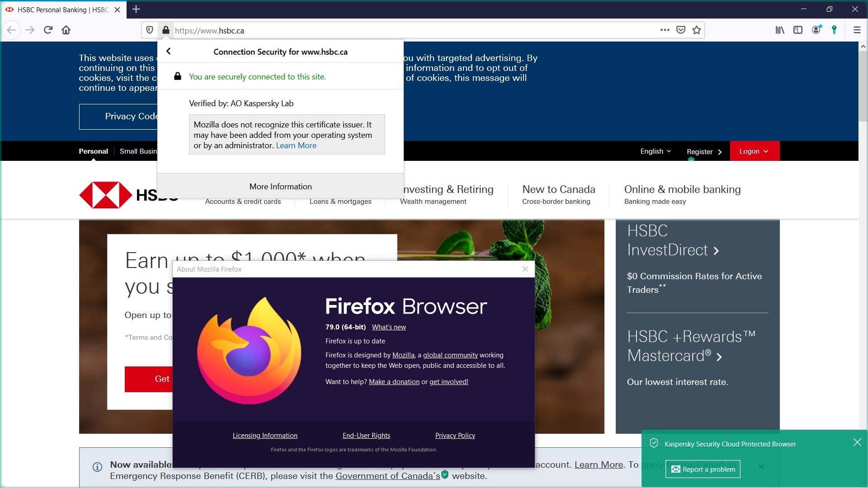
Task: Click in the URL address bar
Action: coord(407,30)
